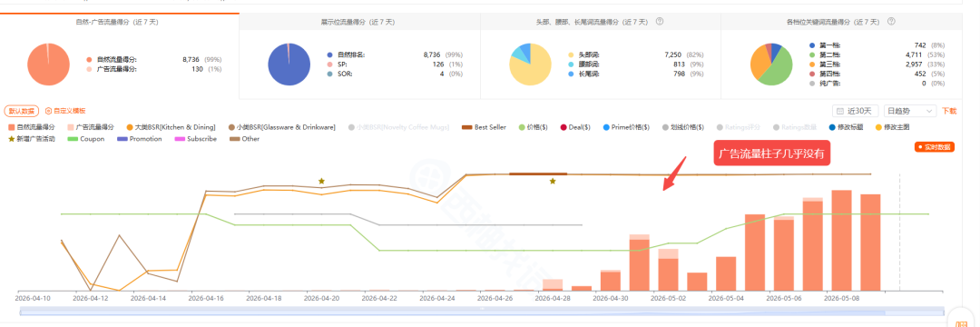Toggle Best Seller legend item
The height and width of the screenshot is (327, 980).
click(484, 127)
